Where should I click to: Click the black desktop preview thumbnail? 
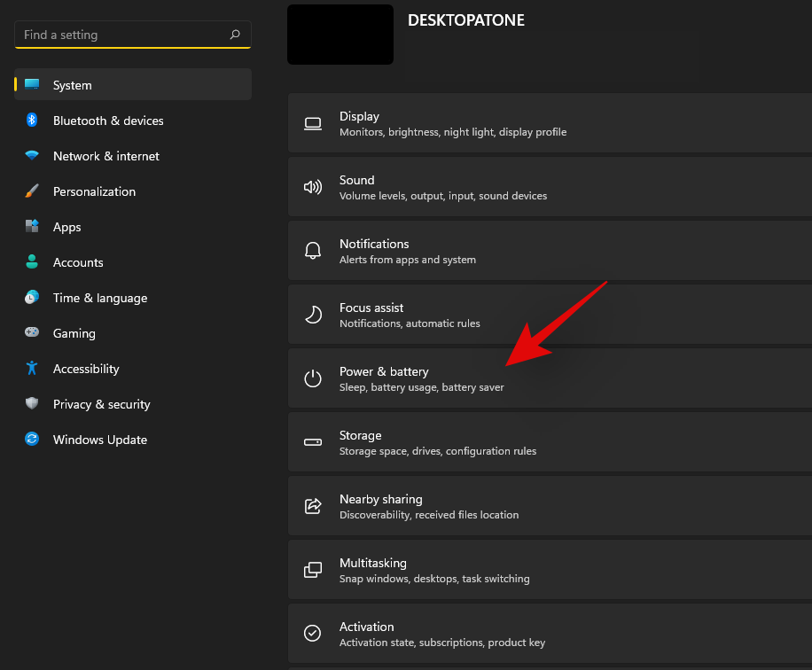tap(340, 35)
